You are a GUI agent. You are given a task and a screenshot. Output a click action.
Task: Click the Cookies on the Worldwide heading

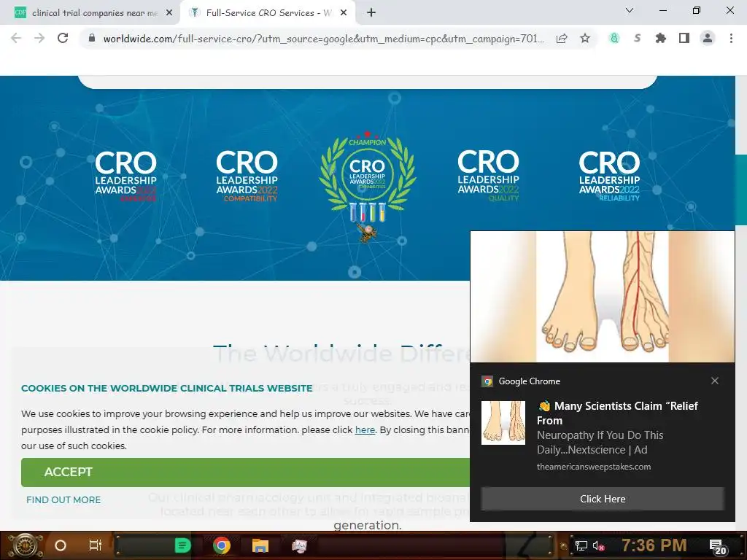(167, 388)
